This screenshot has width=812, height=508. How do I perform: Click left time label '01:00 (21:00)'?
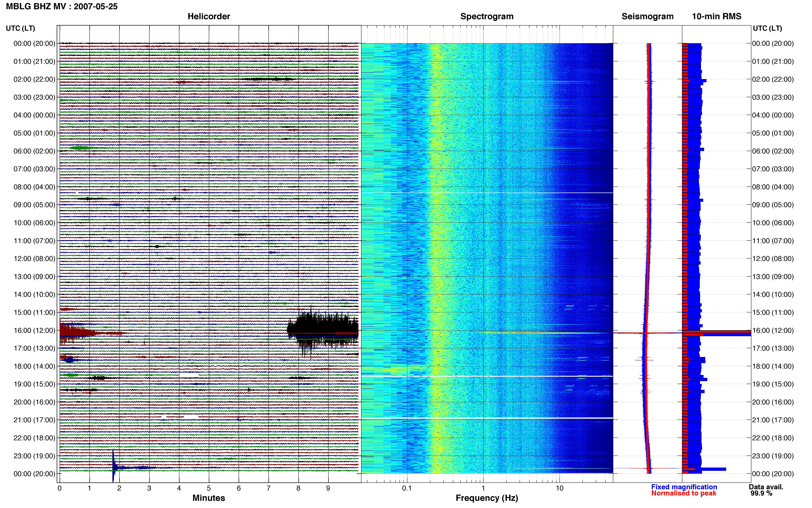click(x=34, y=62)
